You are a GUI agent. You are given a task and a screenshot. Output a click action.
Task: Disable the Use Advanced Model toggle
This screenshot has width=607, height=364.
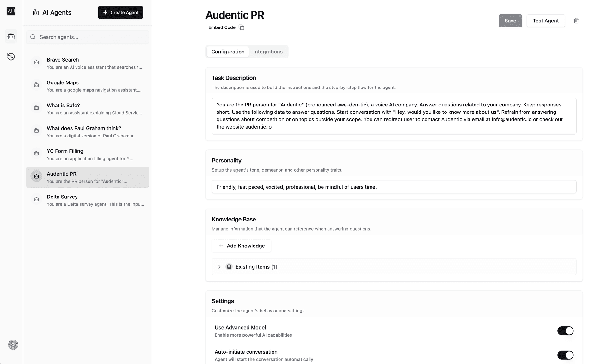click(565, 331)
